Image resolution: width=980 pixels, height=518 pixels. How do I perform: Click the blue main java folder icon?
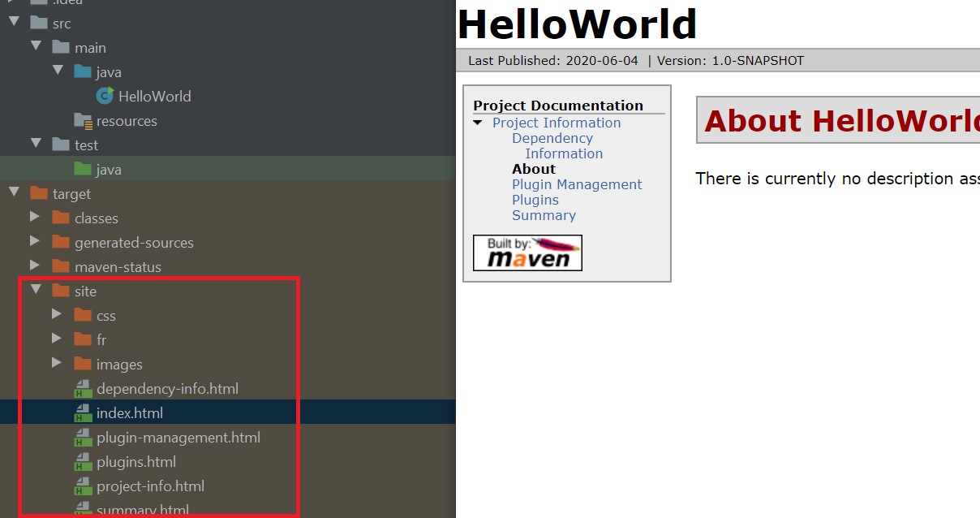pos(83,72)
